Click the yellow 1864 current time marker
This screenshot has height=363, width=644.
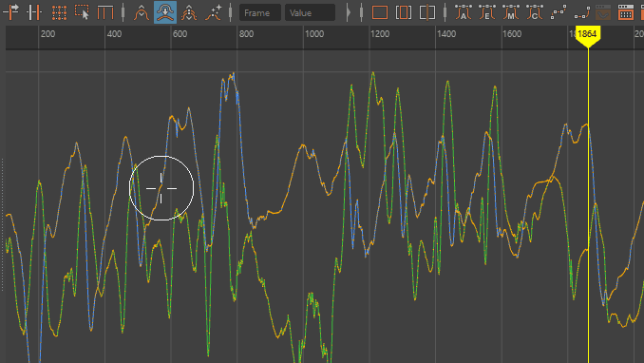click(x=588, y=35)
